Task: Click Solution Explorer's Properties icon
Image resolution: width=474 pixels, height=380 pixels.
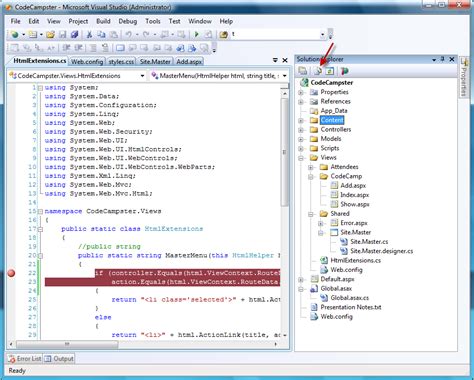Action: (x=303, y=71)
